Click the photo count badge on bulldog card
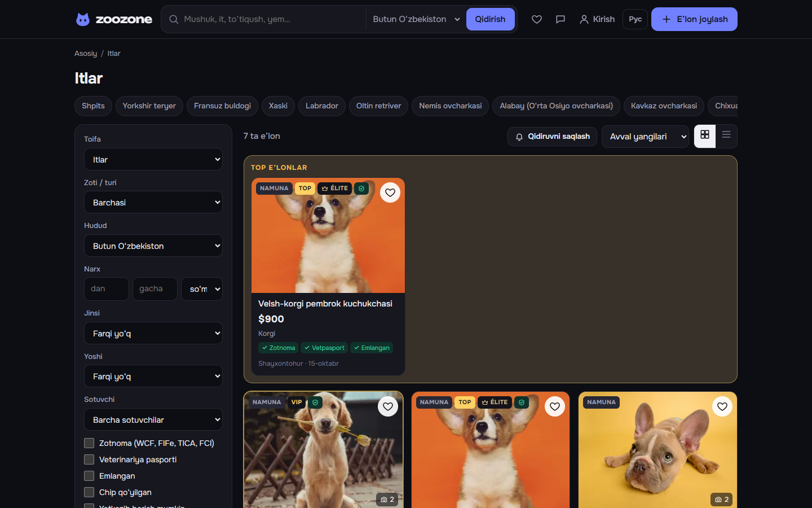The image size is (812, 508). [722, 500]
